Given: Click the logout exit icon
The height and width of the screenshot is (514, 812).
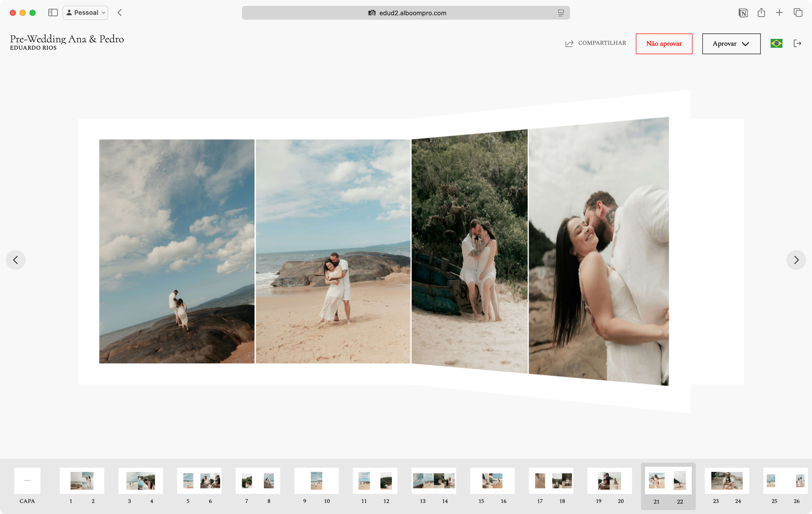Looking at the screenshot, I should tap(797, 43).
